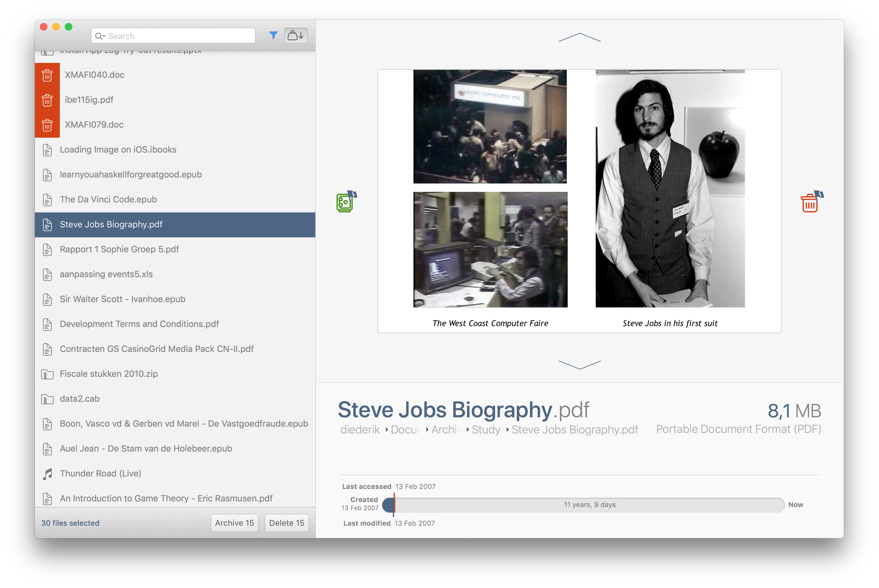Select ibe115ig.pdf file row
879x588 pixels.
tap(175, 100)
